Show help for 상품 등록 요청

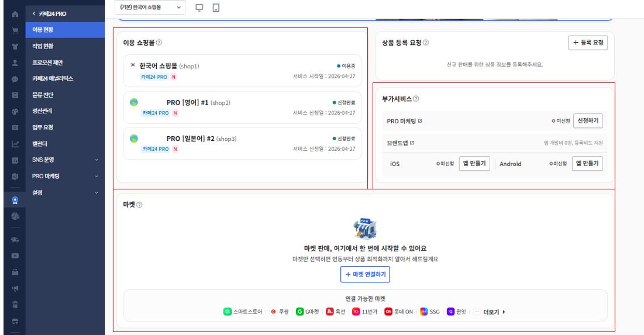(x=425, y=42)
